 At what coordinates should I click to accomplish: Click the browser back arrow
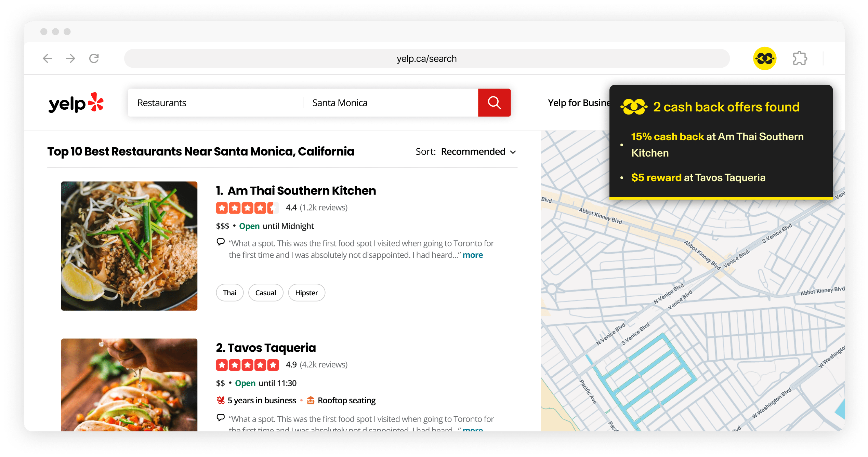[47, 58]
